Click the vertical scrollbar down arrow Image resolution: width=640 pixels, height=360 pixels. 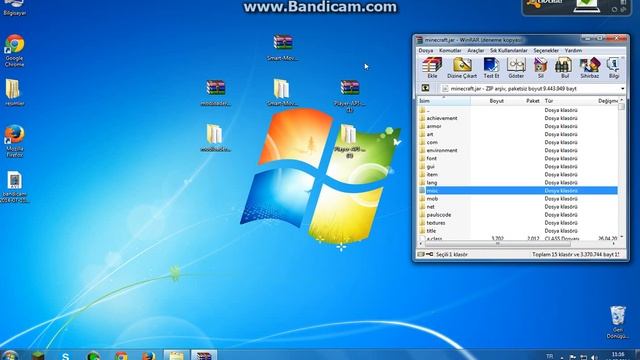click(x=622, y=237)
